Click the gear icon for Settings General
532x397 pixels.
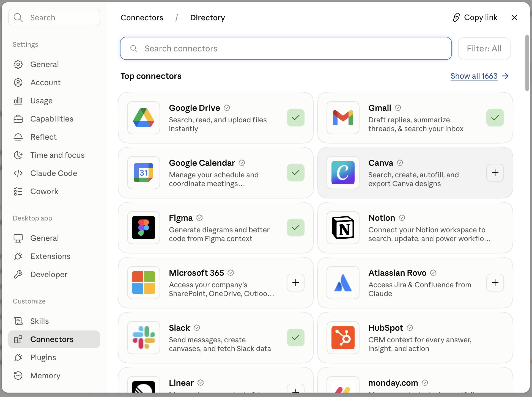pyautogui.click(x=18, y=64)
